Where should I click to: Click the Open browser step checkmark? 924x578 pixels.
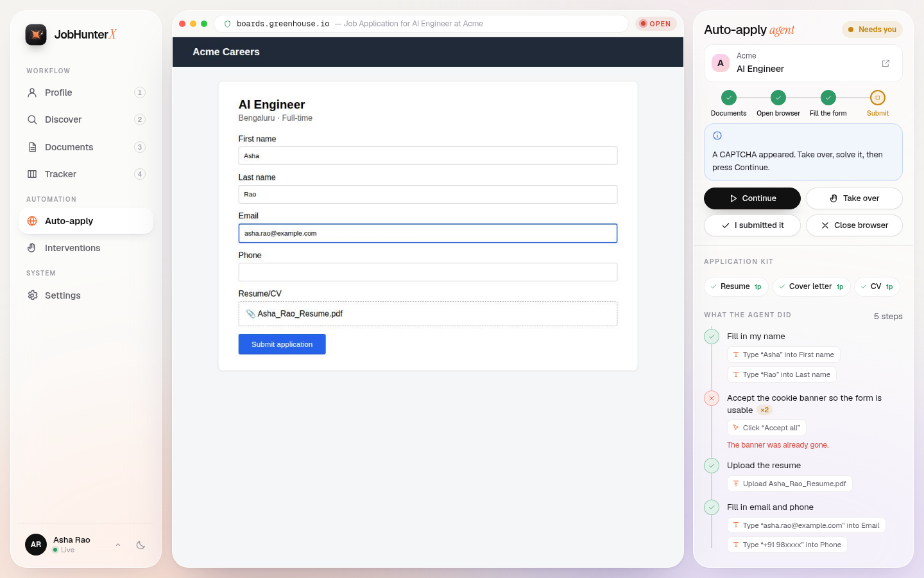click(x=778, y=98)
